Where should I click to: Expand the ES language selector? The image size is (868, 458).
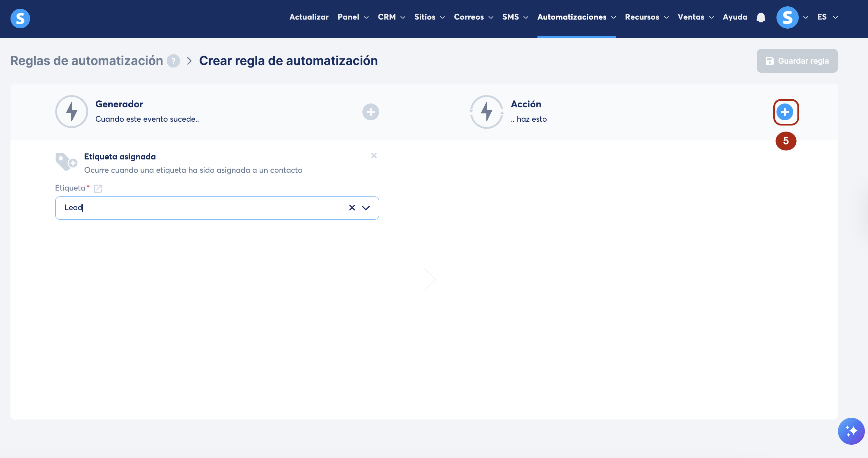(x=827, y=17)
